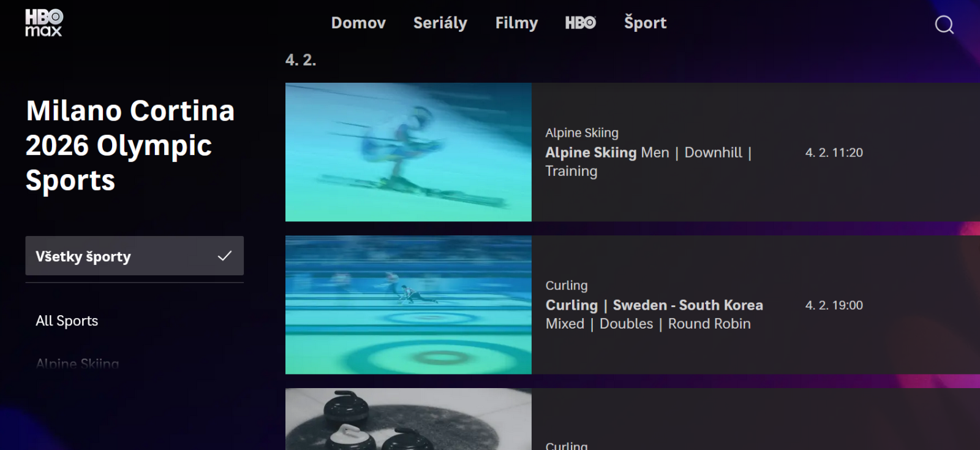Open the Sweden–South Korea curling thumbnail
The height and width of the screenshot is (450, 980).
point(408,305)
